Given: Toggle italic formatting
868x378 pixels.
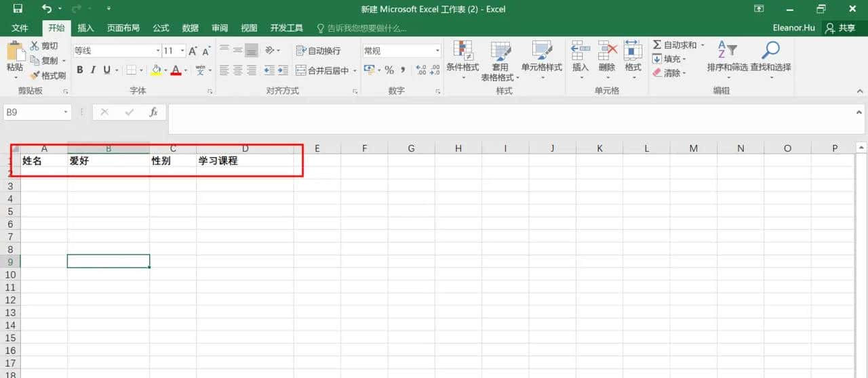Looking at the screenshot, I should pyautogui.click(x=93, y=70).
